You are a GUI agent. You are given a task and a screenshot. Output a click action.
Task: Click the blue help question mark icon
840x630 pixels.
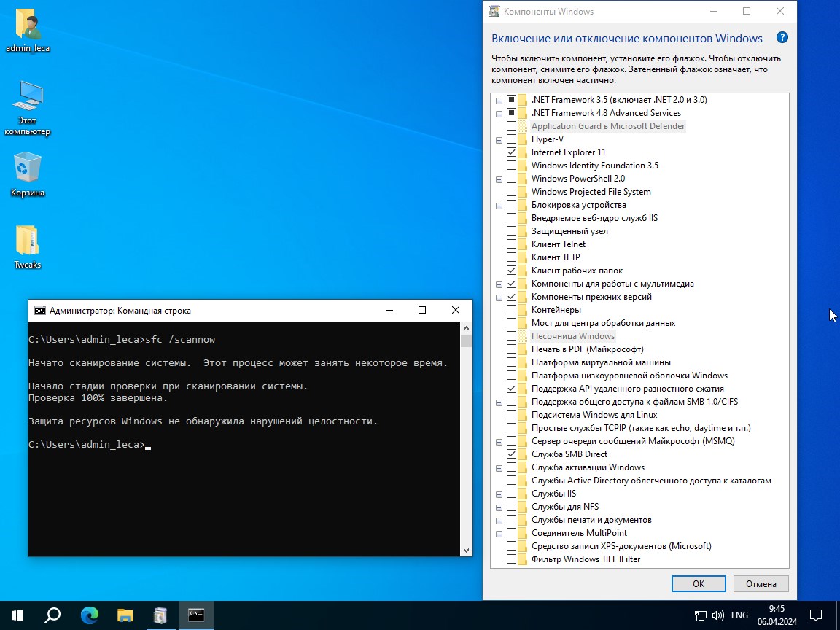(x=782, y=39)
